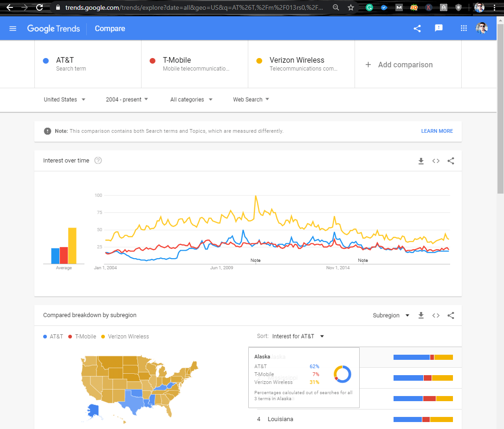Open the Google Trends hamburger menu
This screenshot has width=504, height=429.
pyautogui.click(x=13, y=29)
